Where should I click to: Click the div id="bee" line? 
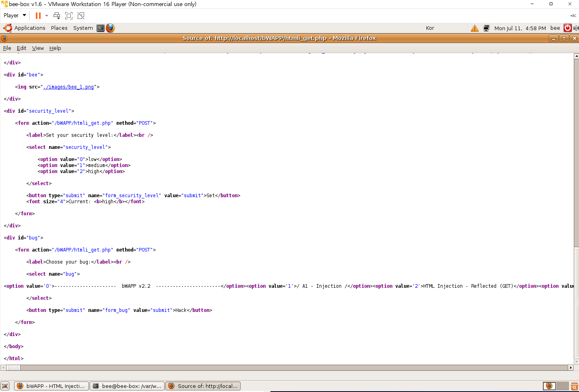23,75
